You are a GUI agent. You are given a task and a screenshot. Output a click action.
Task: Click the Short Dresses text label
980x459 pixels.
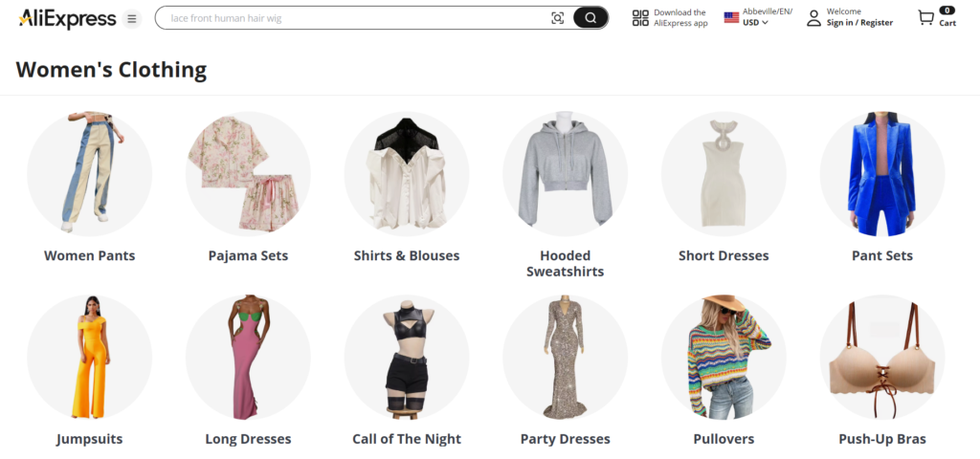coord(724,255)
